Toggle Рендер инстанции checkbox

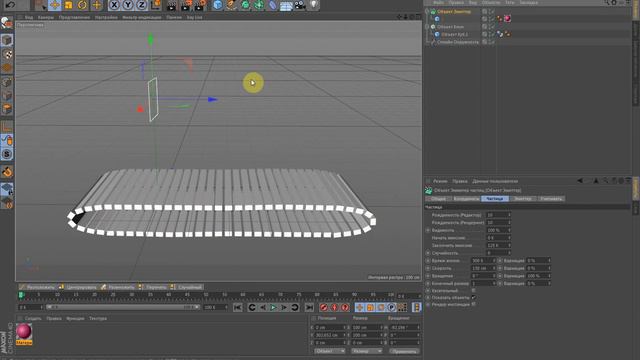tap(473, 304)
